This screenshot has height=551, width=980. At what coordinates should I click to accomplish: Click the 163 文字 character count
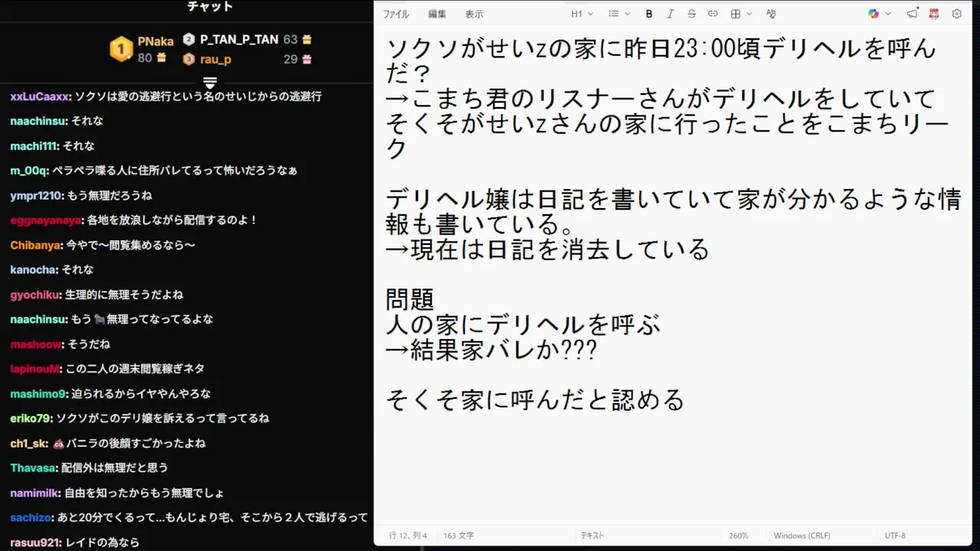[459, 536]
